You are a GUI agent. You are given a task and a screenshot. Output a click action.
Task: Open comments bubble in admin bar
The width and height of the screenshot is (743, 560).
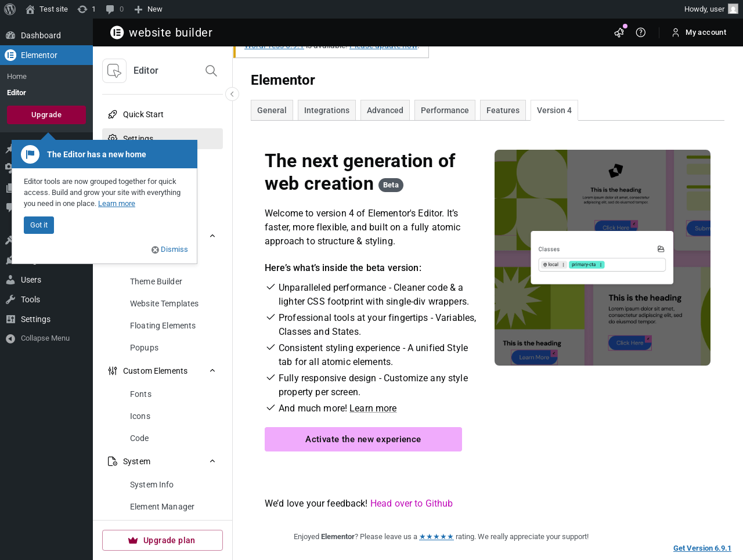[110, 9]
